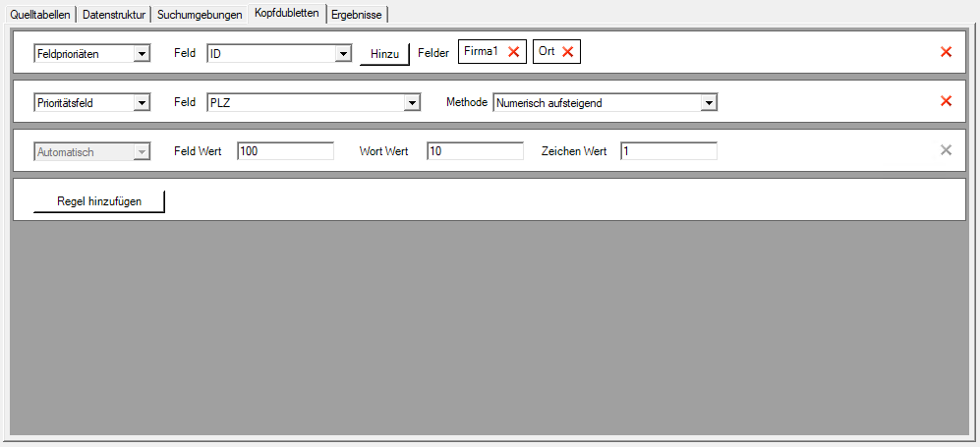Viewport: 980px width, 447px height.
Task: Click the grey X on the Automatisch row
Action: point(946,150)
